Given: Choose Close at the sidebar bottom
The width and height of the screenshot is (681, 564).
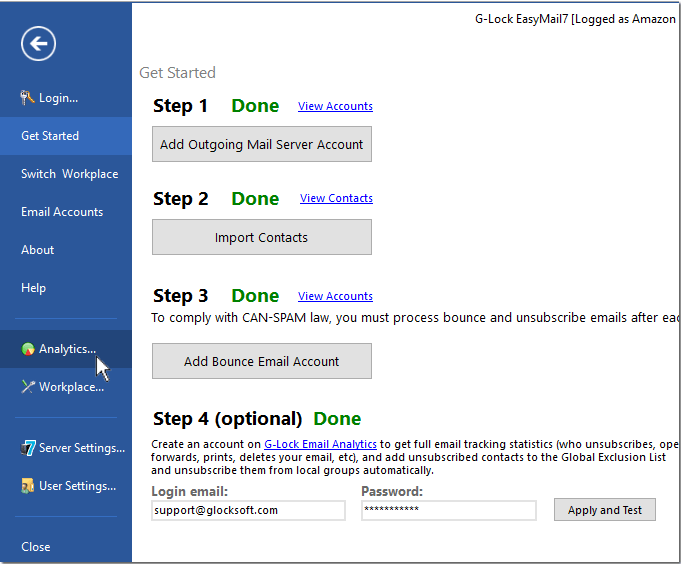Looking at the screenshot, I should [x=66, y=547].
